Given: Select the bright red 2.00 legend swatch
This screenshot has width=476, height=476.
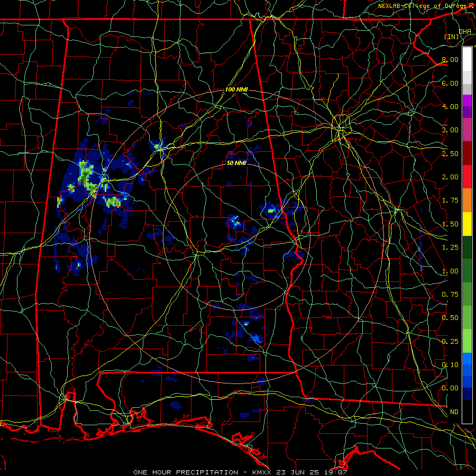Looking at the screenshot, I should point(467,177).
